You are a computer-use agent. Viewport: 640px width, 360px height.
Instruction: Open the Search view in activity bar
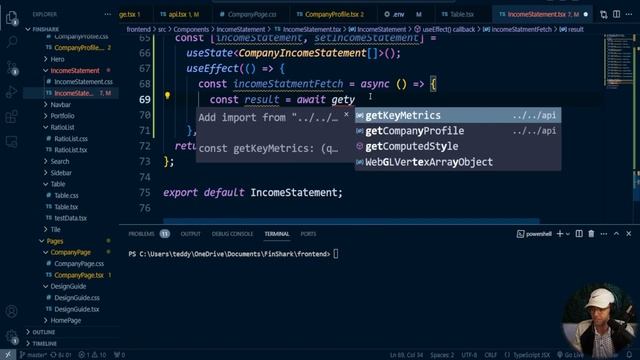click(x=12, y=42)
